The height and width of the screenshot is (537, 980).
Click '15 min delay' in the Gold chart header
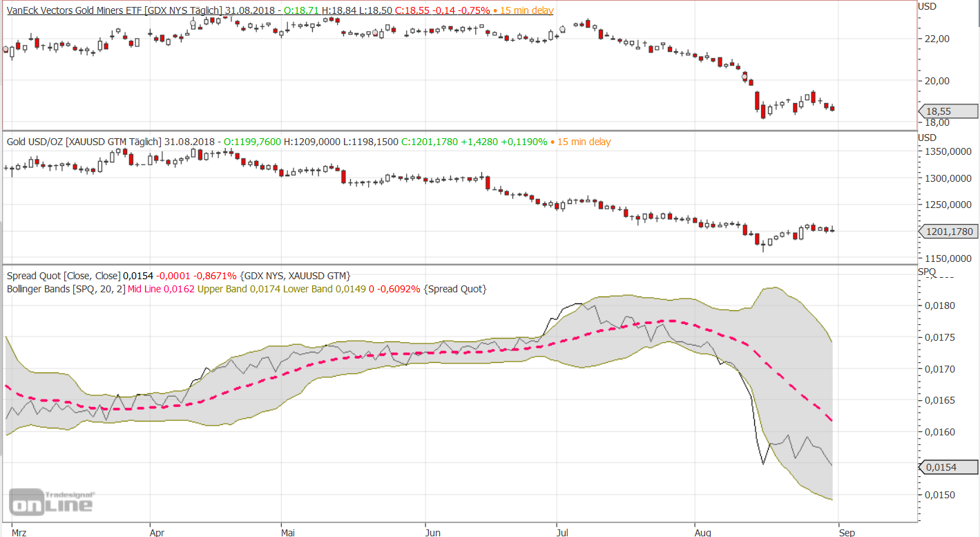click(x=583, y=142)
